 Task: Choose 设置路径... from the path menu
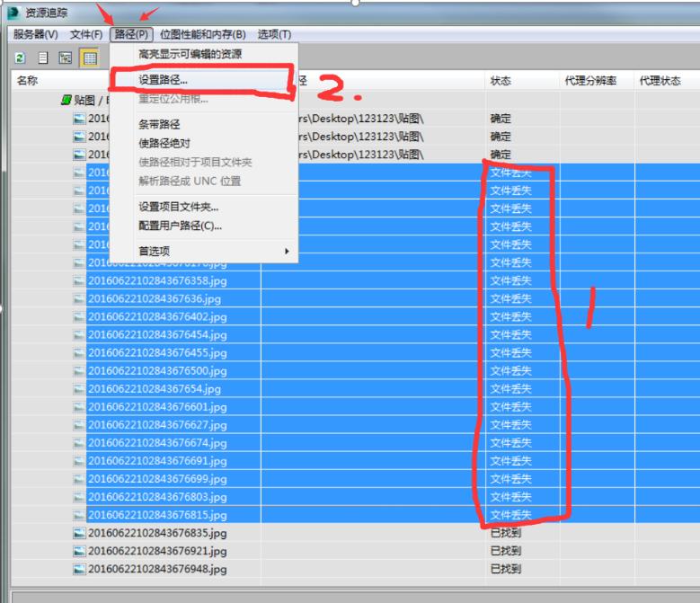[x=163, y=80]
